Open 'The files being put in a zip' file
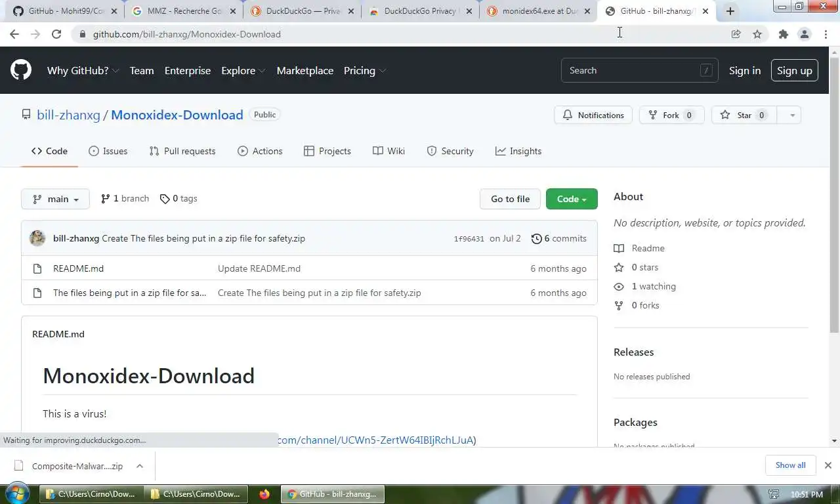 pyautogui.click(x=129, y=293)
